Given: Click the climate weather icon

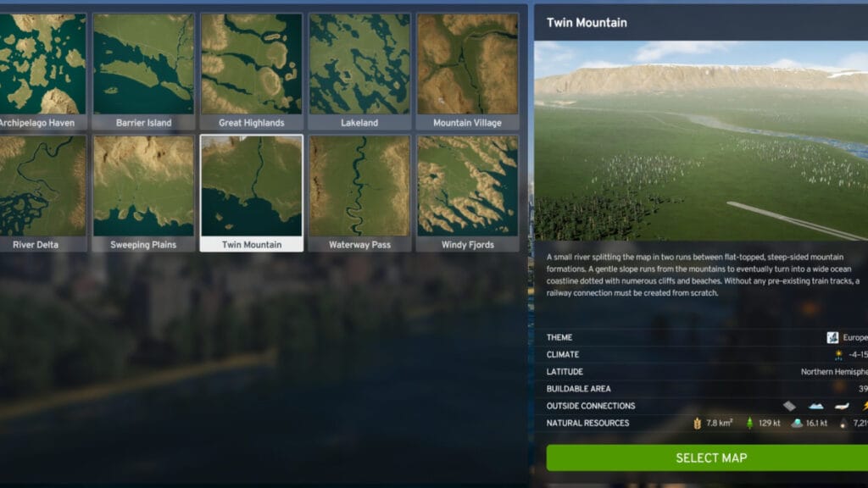Looking at the screenshot, I should (839, 355).
